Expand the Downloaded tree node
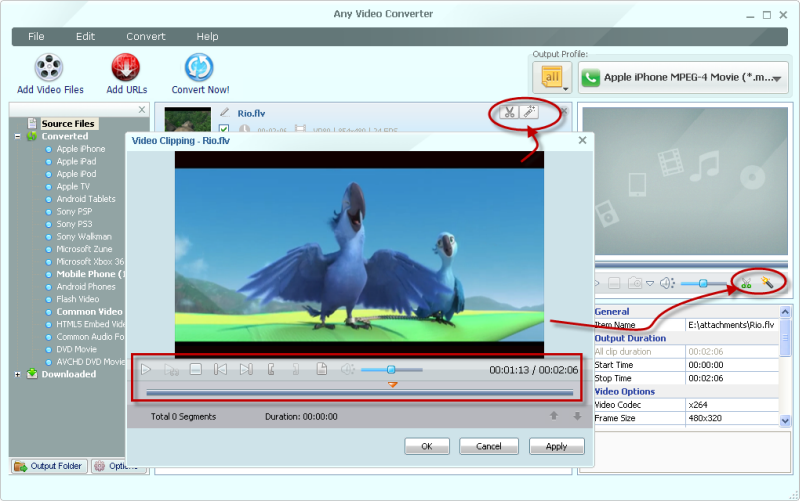This screenshot has width=800, height=501. coord(18,374)
